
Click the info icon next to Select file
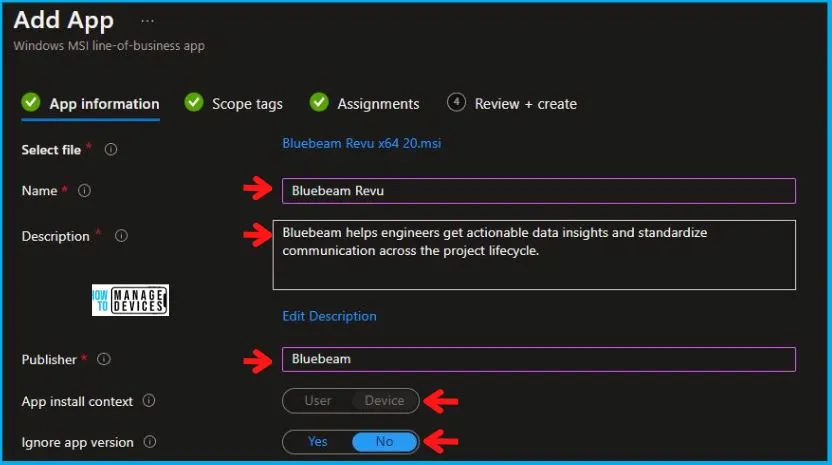(x=111, y=150)
